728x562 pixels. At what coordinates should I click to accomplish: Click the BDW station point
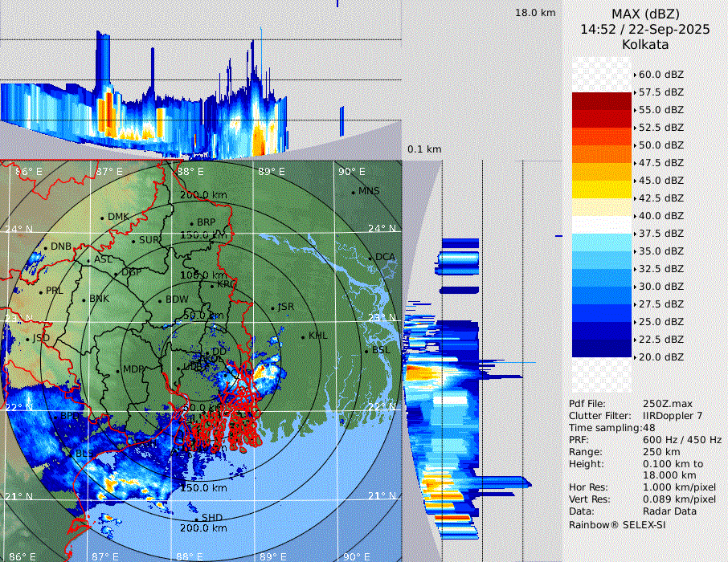pos(160,301)
